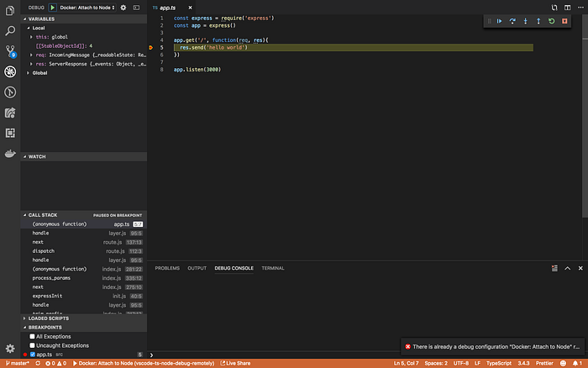Open the Docker whale view icon
Screen dimensions: 588x368
pyautogui.click(x=10, y=154)
